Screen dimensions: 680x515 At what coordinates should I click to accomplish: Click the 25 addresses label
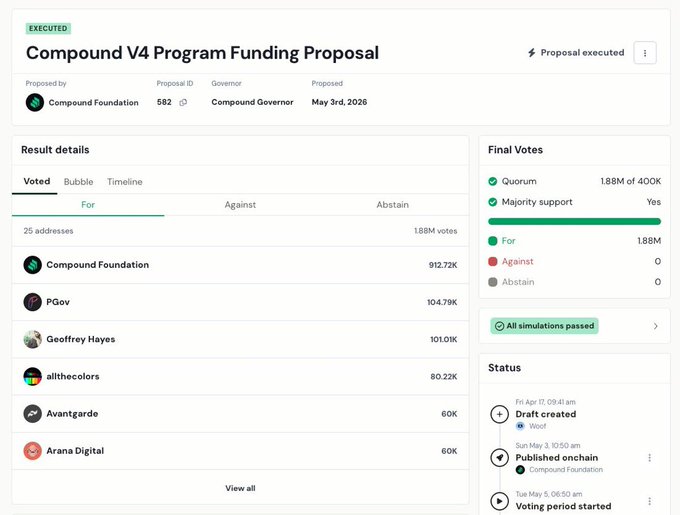coord(48,231)
